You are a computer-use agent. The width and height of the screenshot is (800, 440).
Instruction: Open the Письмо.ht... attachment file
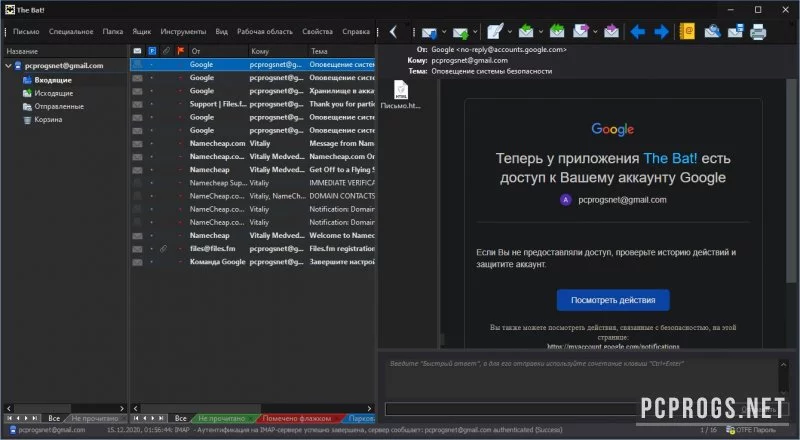tap(401, 95)
